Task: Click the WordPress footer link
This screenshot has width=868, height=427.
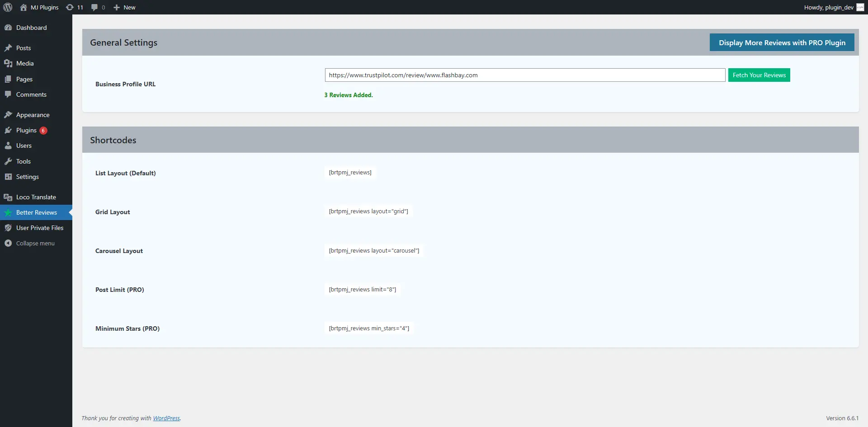Action: pyautogui.click(x=166, y=418)
